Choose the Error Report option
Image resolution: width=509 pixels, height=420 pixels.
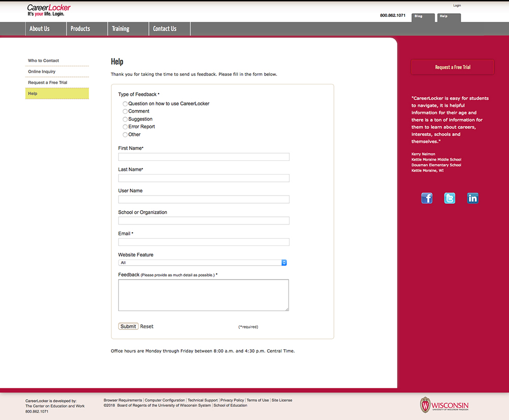(x=125, y=127)
